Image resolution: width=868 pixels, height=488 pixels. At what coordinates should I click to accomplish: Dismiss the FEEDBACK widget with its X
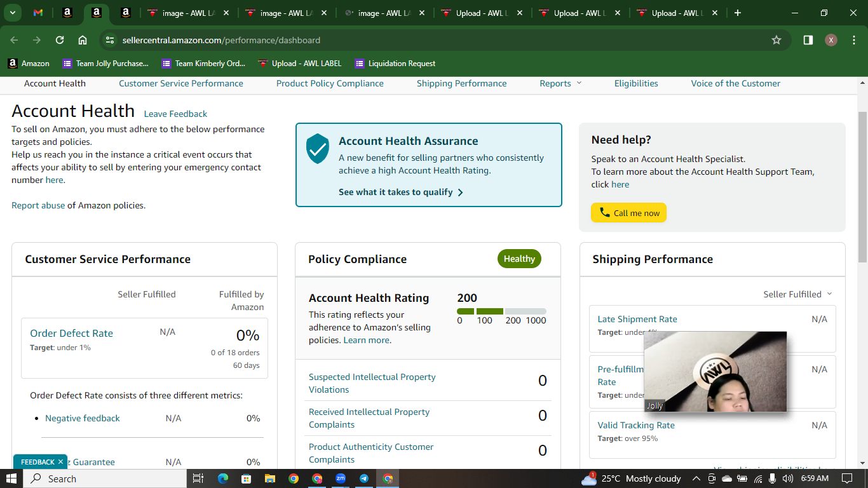coord(60,462)
